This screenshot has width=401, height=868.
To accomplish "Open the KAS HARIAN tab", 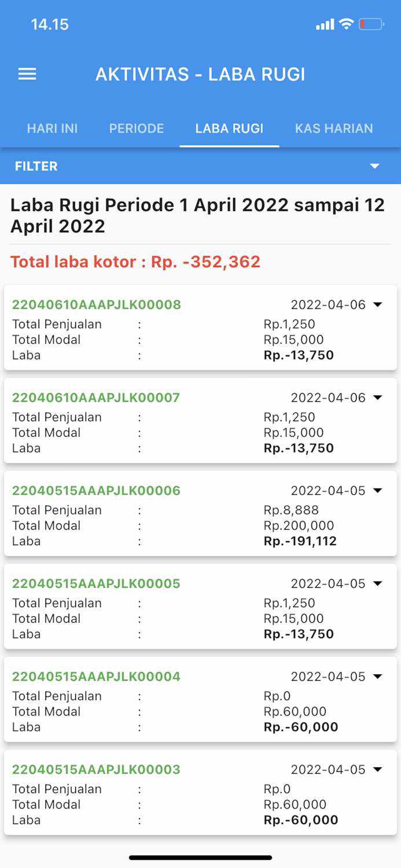I will click(334, 128).
